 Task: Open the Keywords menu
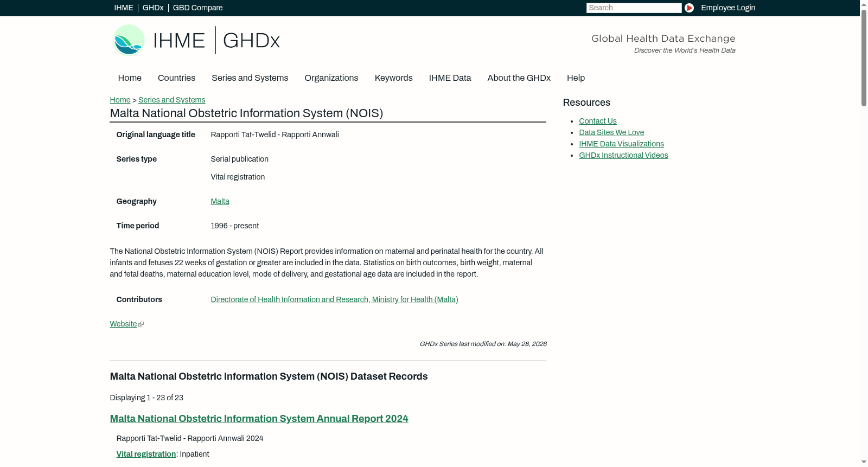(x=394, y=78)
